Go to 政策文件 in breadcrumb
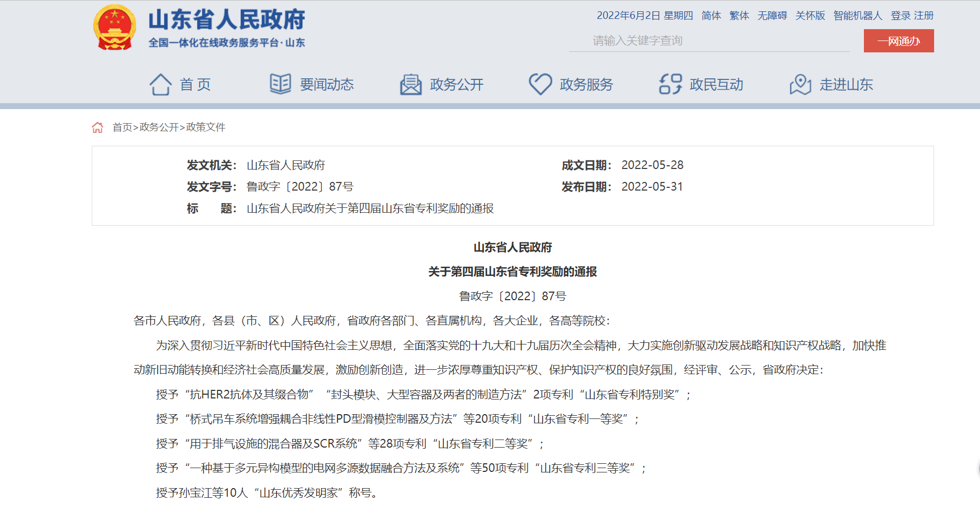The height and width of the screenshot is (507, 980). pos(206,127)
